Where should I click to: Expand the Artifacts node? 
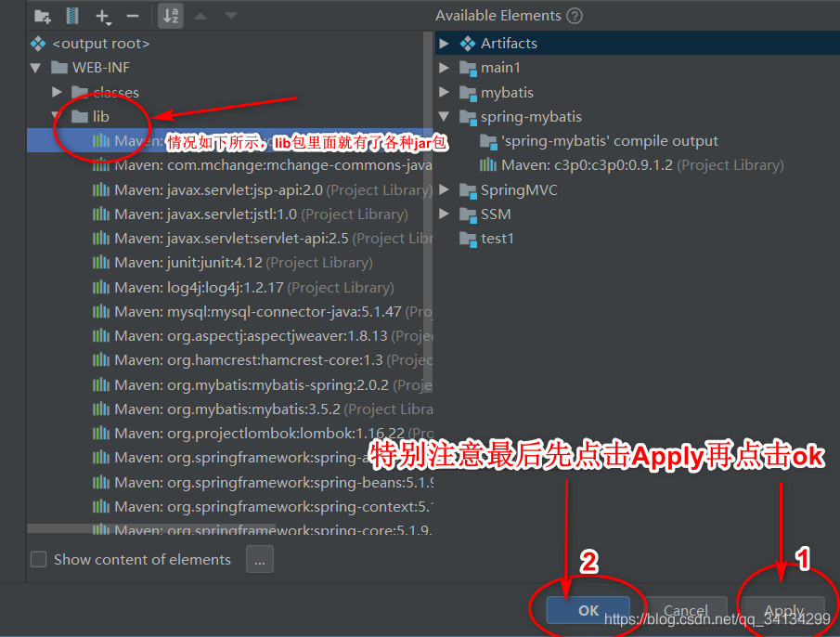(x=444, y=44)
